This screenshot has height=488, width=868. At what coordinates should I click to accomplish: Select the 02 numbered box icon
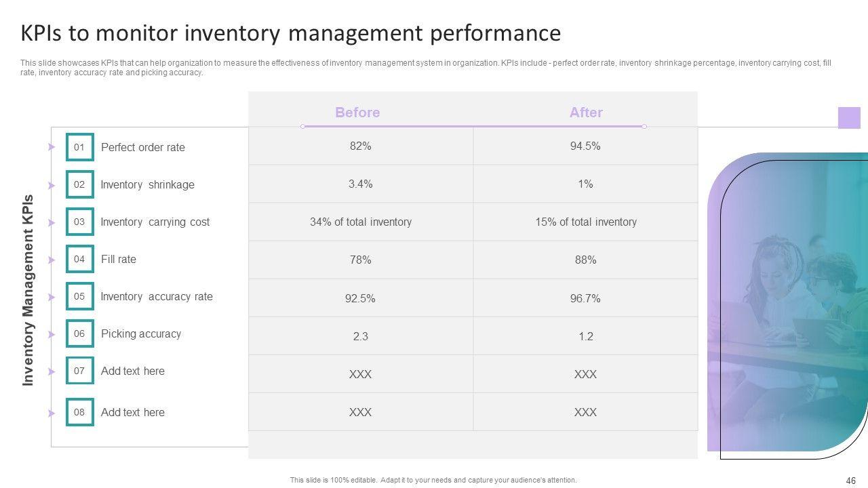[79, 184]
